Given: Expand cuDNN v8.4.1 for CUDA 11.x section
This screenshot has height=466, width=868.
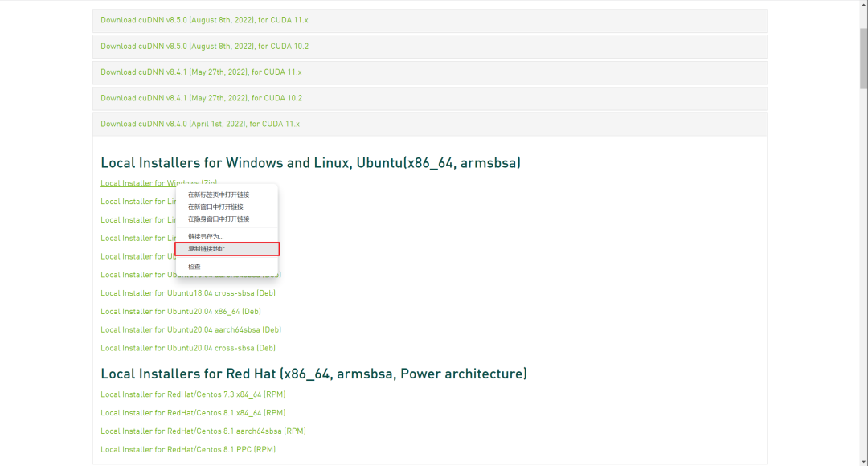Looking at the screenshot, I should (429, 72).
